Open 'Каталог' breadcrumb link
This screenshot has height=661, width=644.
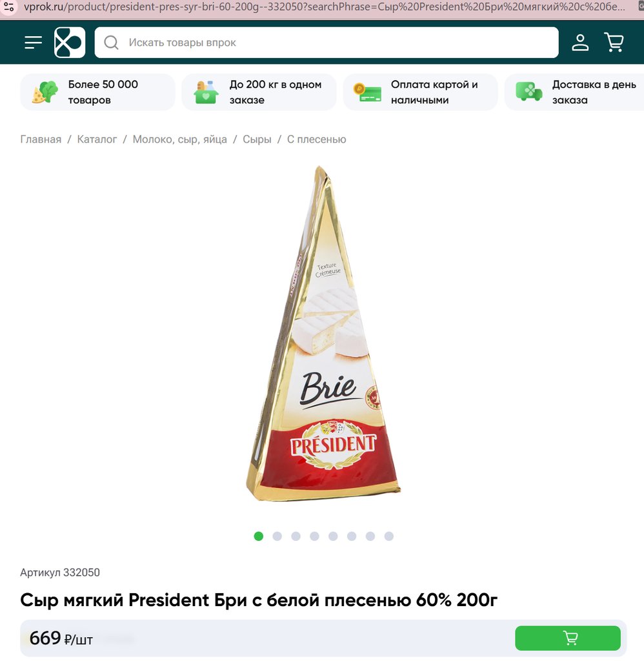[x=97, y=139]
